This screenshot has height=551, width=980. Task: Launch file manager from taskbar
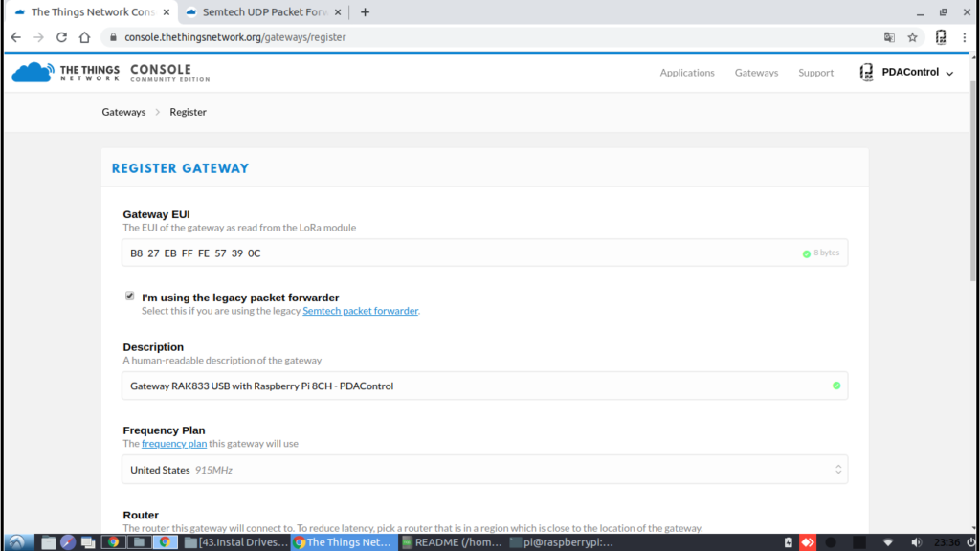pyautogui.click(x=48, y=542)
